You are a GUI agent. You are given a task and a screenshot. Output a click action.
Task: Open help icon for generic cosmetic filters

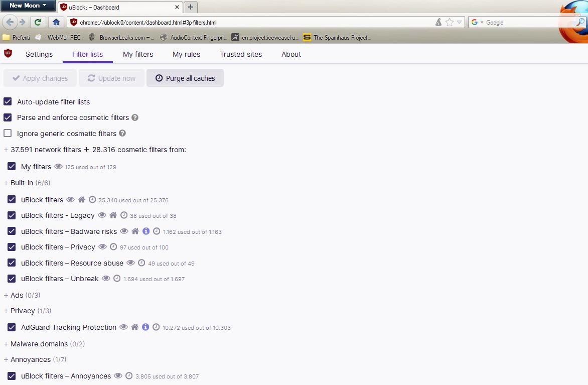point(122,133)
